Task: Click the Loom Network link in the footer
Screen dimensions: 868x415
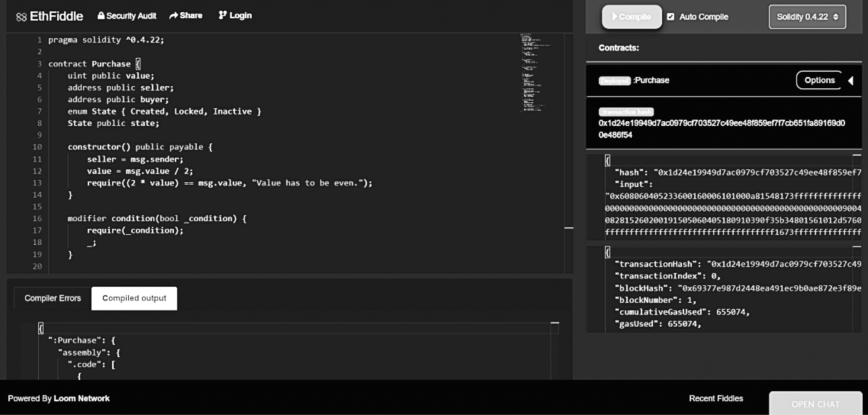Action: 82,398
